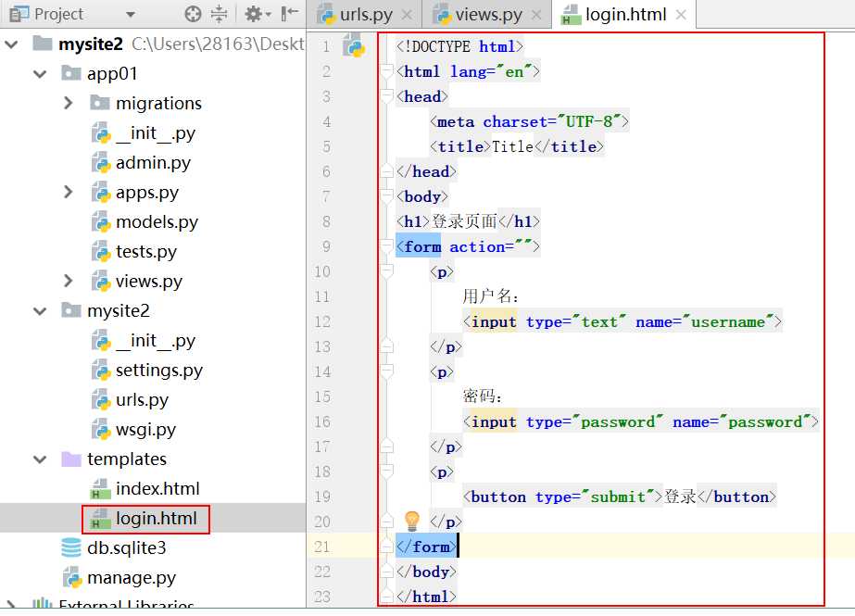855x616 pixels.
Task: Fold the form block on line 9
Action: [x=386, y=246]
